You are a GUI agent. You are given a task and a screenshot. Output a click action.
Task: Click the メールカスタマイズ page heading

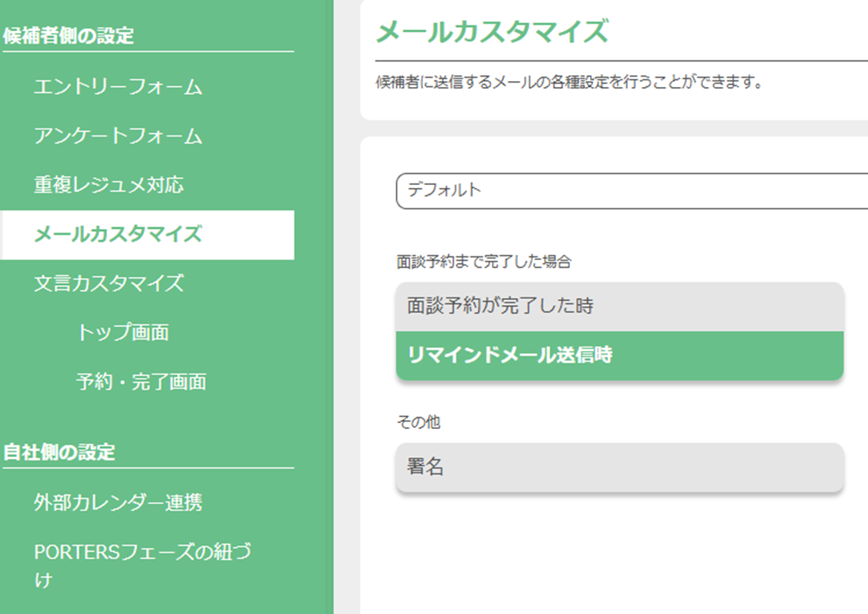492,33
